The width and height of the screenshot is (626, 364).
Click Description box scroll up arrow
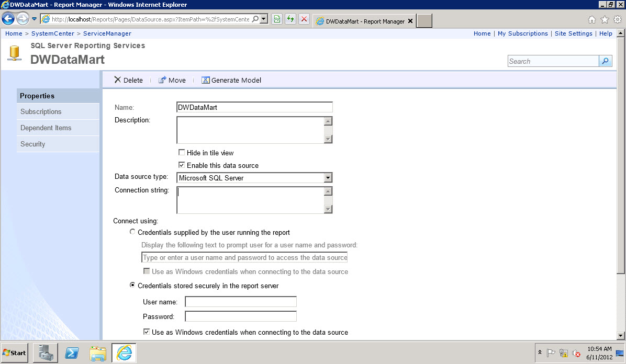click(328, 121)
